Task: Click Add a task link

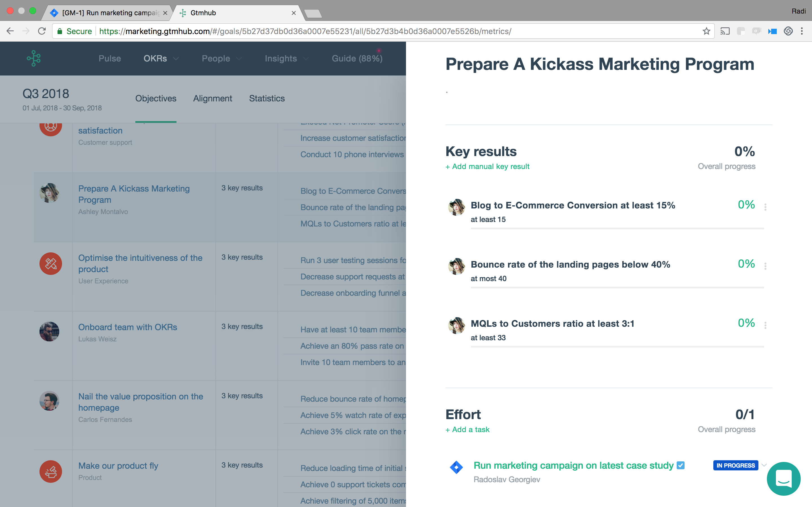Action: pos(467,430)
